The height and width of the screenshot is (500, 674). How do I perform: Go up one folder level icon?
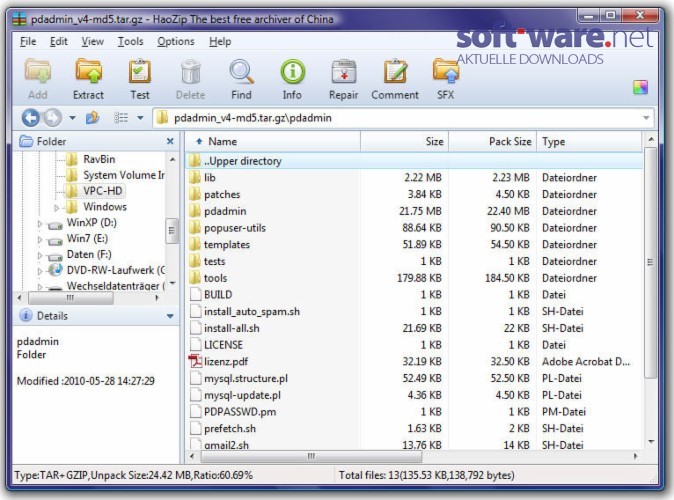pyautogui.click(x=92, y=117)
